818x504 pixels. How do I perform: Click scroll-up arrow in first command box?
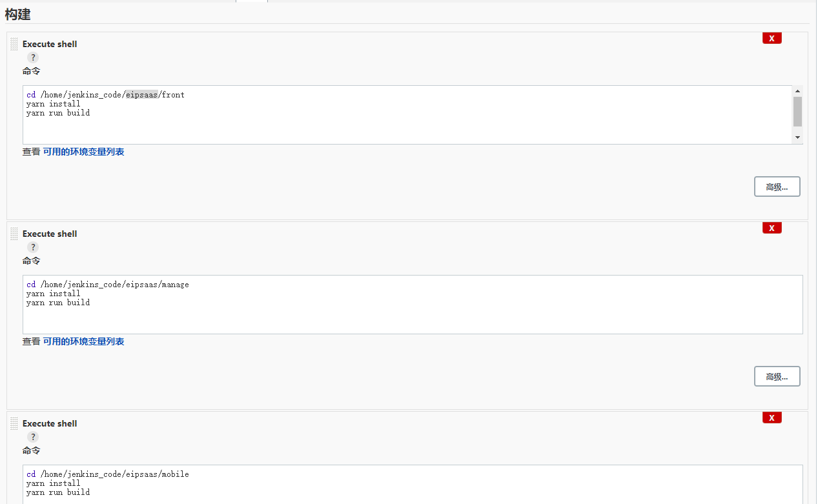pyautogui.click(x=797, y=91)
